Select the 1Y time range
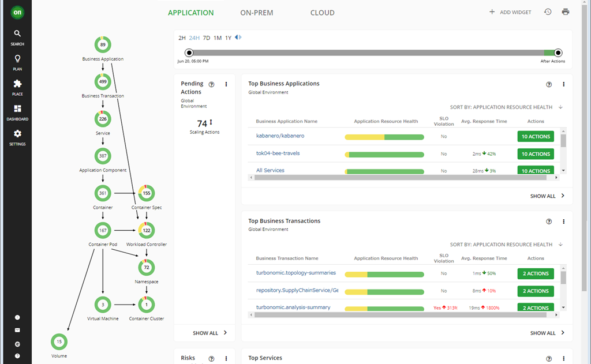The image size is (591, 364). [228, 37]
